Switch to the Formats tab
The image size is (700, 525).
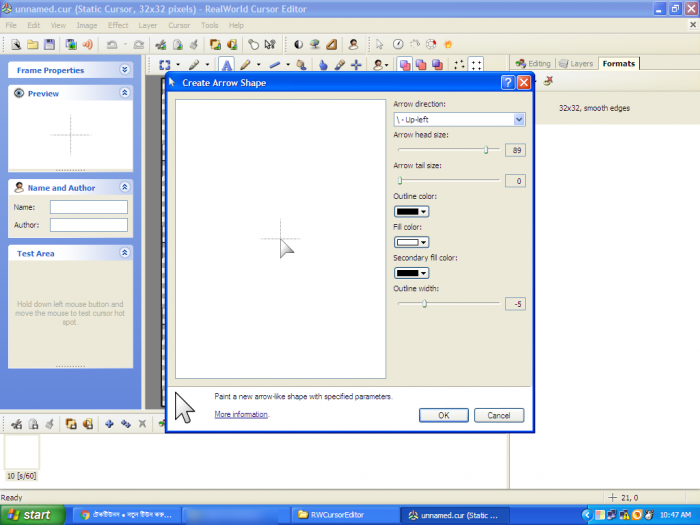click(619, 63)
